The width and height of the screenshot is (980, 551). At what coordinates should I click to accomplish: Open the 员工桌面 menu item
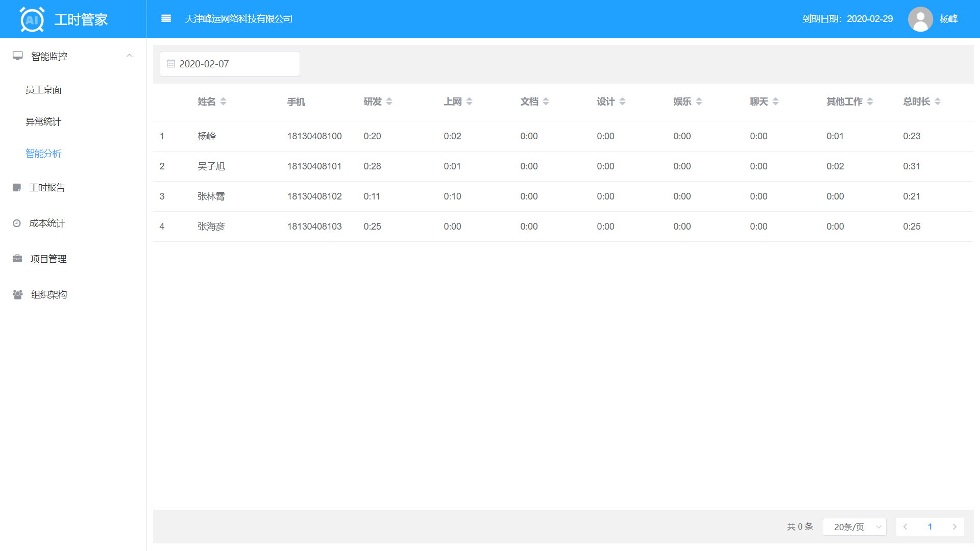(43, 90)
